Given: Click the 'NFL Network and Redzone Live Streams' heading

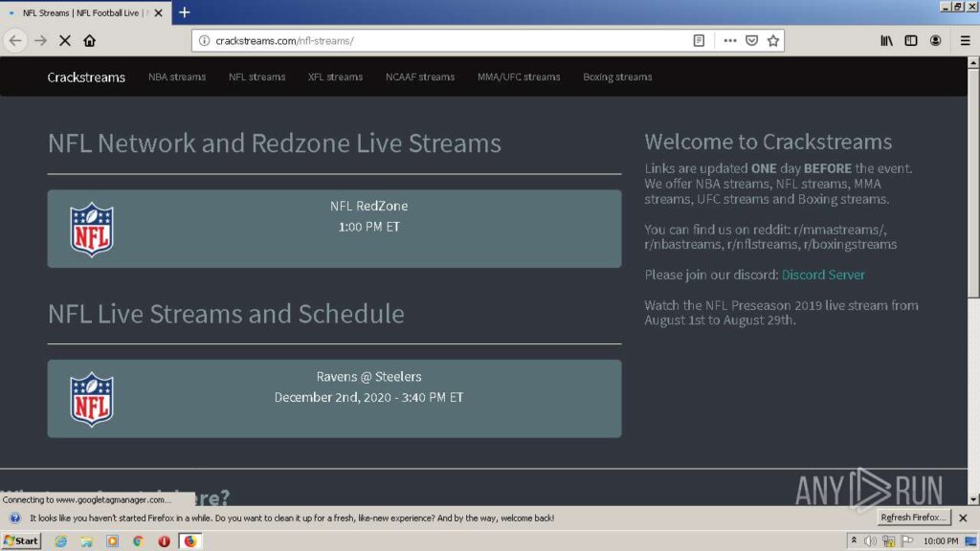Looking at the screenshot, I should [275, 143].
